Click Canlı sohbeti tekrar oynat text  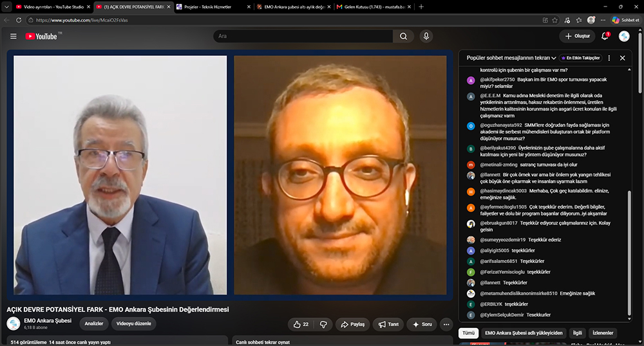pos(263,342)
